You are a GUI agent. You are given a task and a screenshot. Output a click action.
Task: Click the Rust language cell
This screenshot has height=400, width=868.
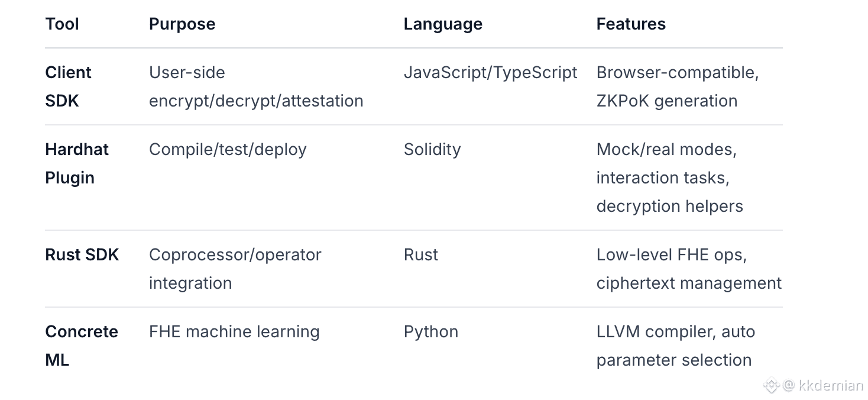click(x=421, y=255)
